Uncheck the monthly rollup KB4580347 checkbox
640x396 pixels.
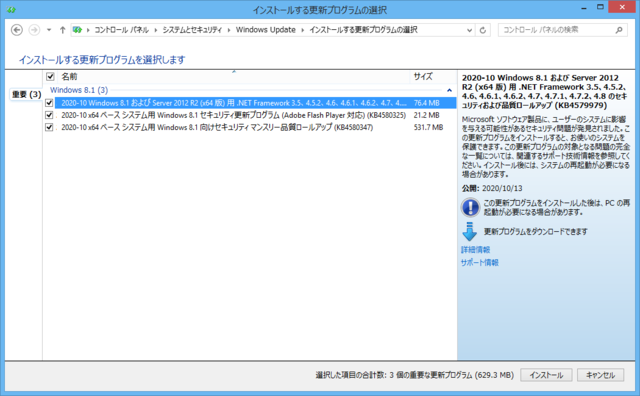click(49, 127)
